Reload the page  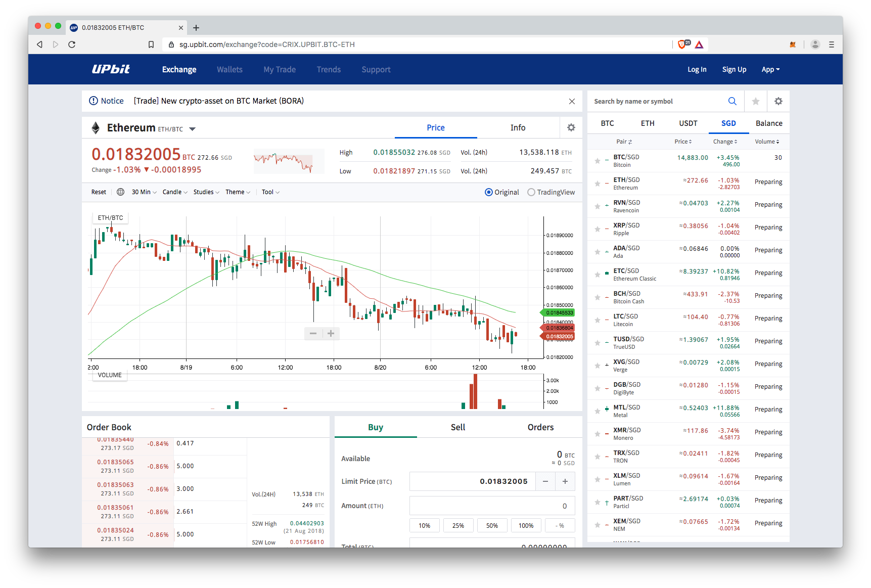click(72, 44)
